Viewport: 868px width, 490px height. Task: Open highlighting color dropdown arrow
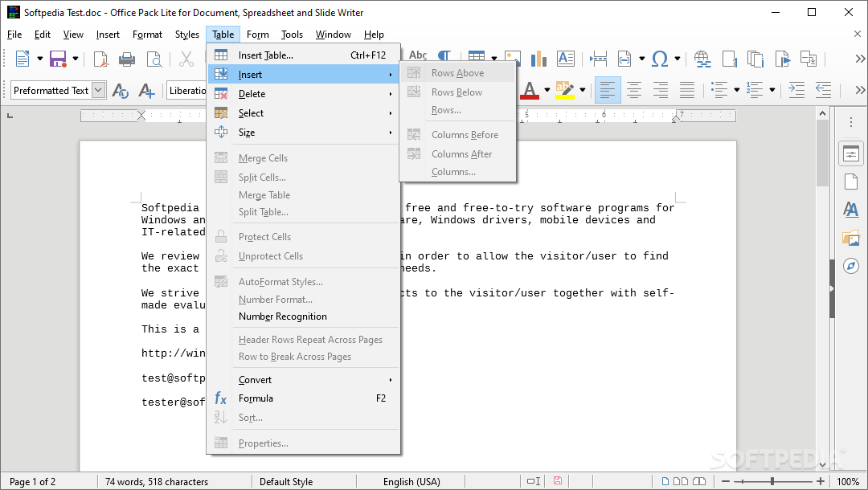click(583, 90)
